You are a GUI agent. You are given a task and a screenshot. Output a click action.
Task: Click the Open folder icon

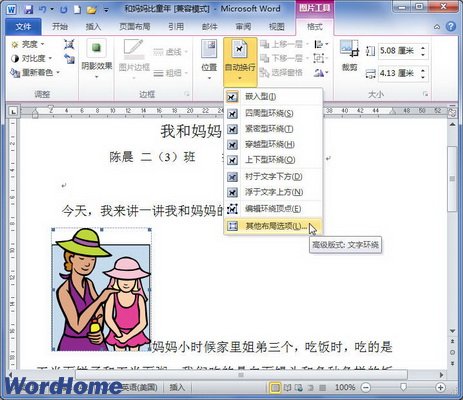click(91, 9)
